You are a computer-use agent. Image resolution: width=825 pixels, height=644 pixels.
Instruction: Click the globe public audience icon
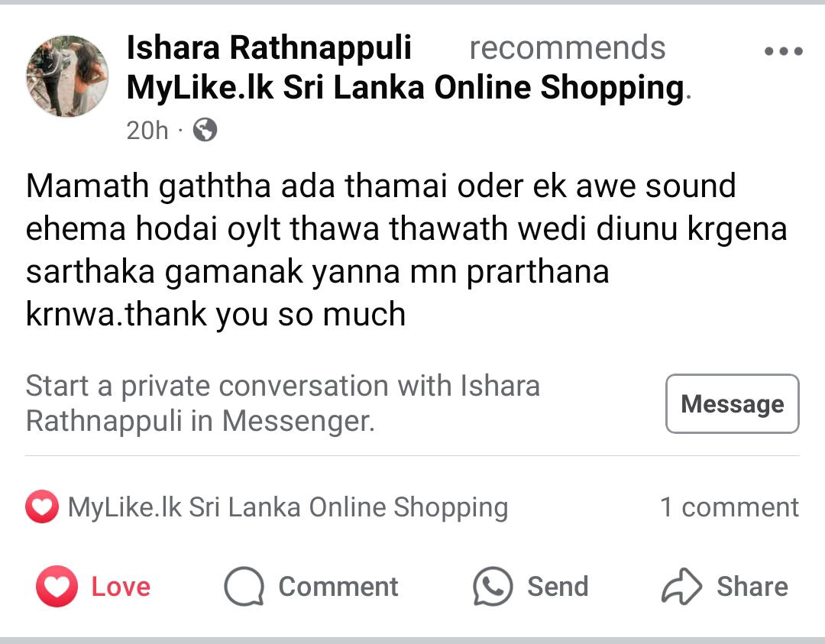205,131
